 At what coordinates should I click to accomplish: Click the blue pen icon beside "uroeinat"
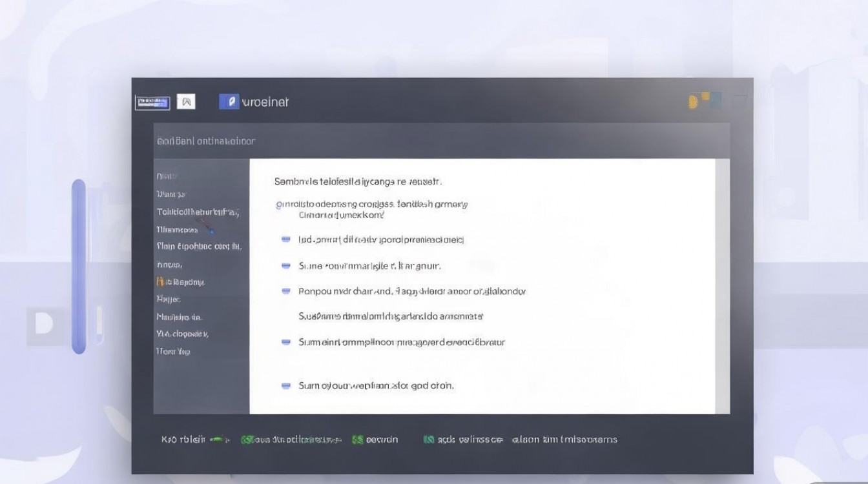(229, 101)
